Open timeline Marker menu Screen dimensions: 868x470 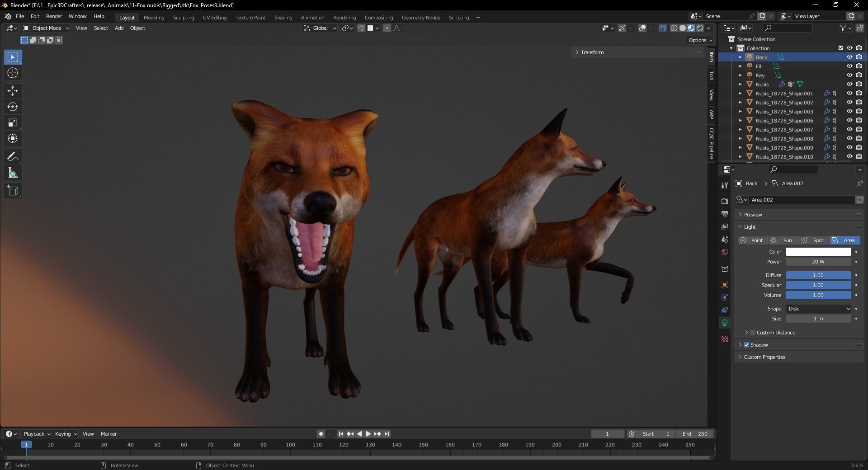coord(108,434)
